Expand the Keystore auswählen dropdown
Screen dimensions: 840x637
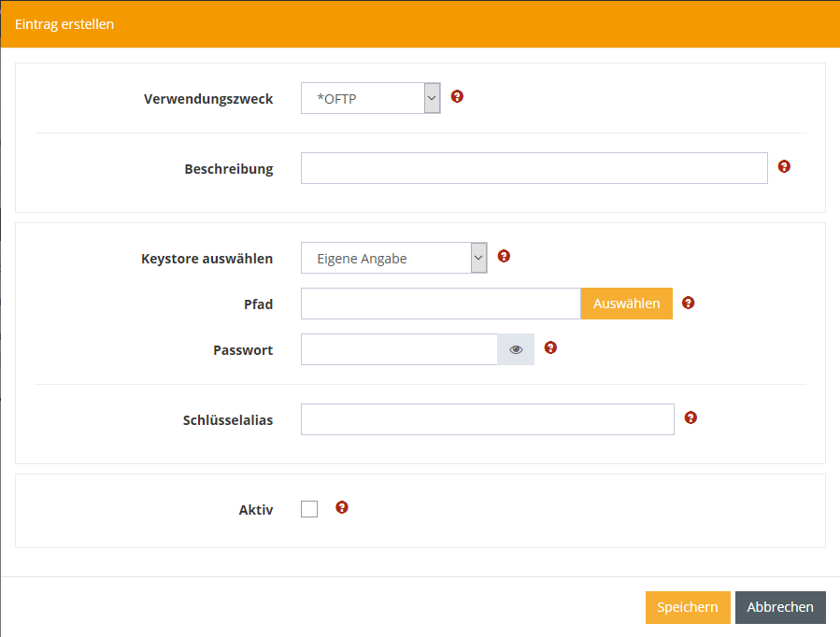pos(393,258)
